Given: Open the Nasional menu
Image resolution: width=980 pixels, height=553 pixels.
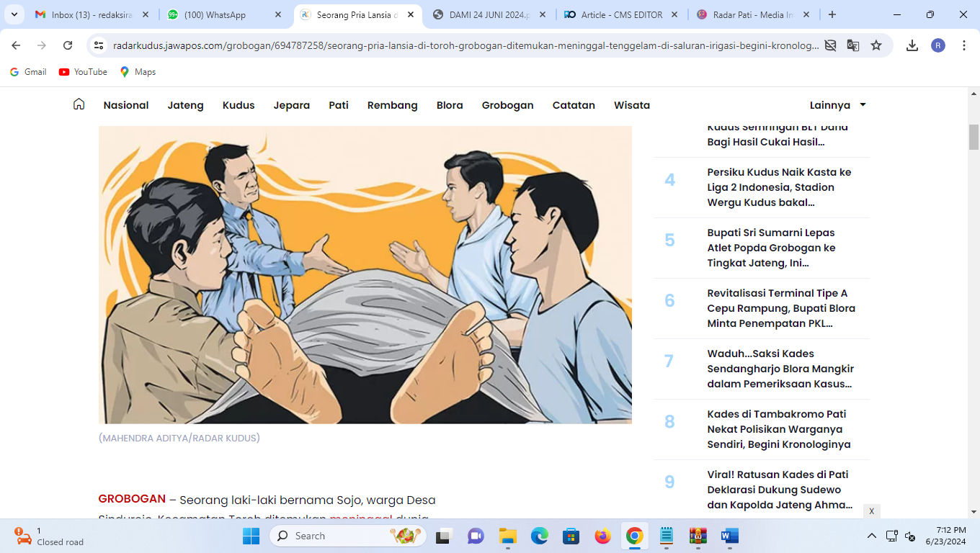Looking at the screenshot, I should click(126, 105).
